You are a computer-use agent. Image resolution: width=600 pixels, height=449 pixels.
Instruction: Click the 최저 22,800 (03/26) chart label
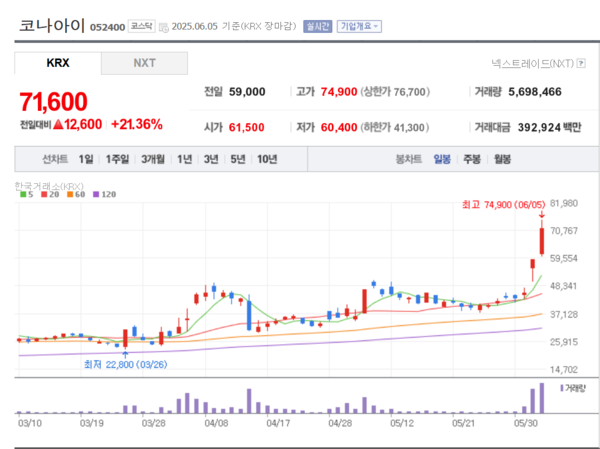(126, 364)
